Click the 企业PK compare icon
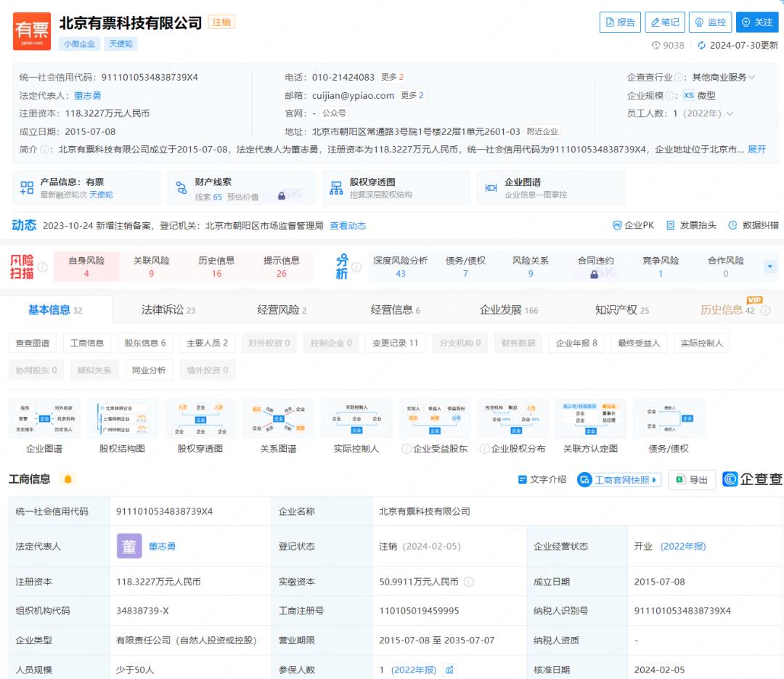The width and height of the screenshot is (784, 679). pyautogui.click(x=618, y=225)
